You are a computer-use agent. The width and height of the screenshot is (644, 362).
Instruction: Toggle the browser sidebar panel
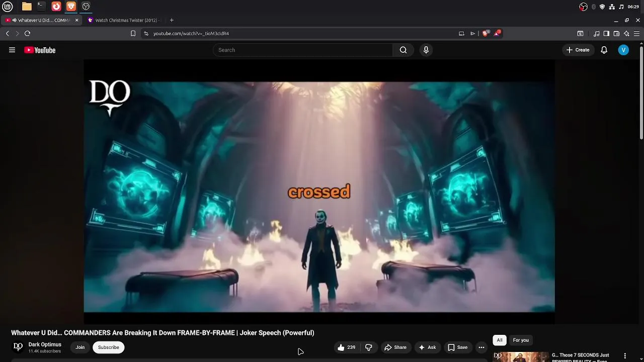coord(606,34)
